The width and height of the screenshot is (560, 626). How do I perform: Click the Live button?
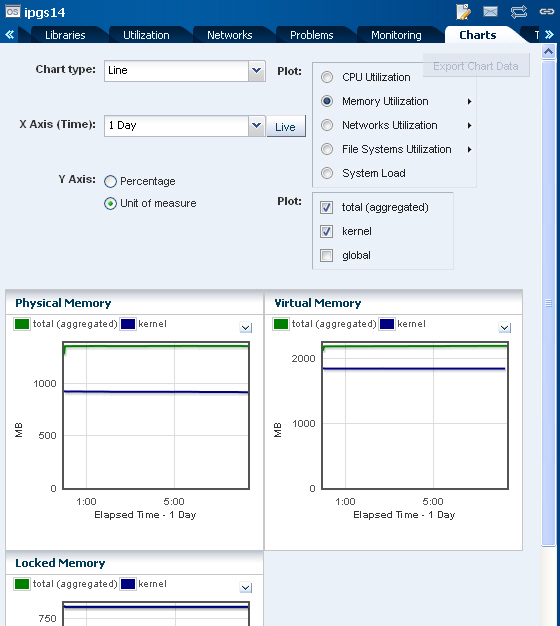pos(285,127)
